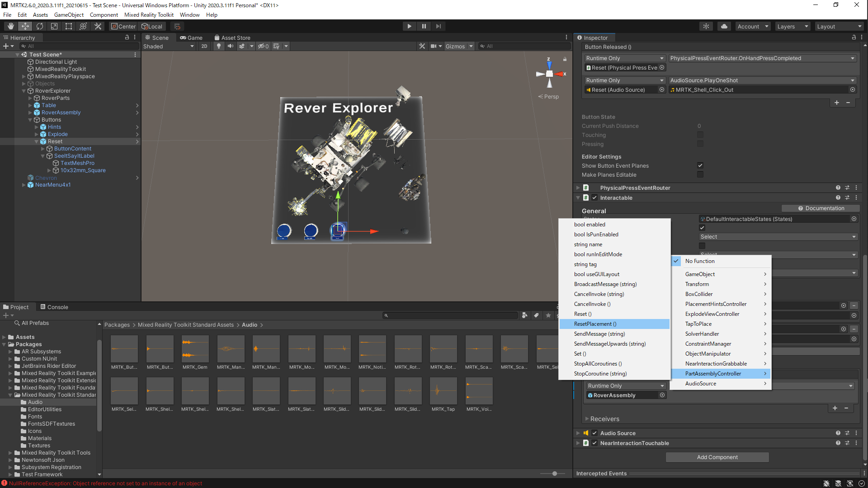Select the Rotate tool in toolbar
This screenshot has width=868, height=488.
pyautogui.click(x=40, y=26)
